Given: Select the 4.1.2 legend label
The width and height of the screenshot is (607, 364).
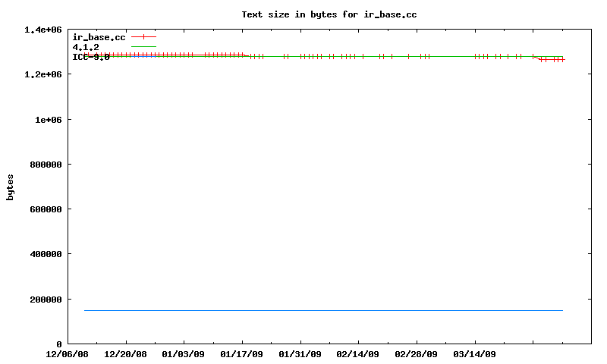Looking at the screenshot, I should coord(86,47).
